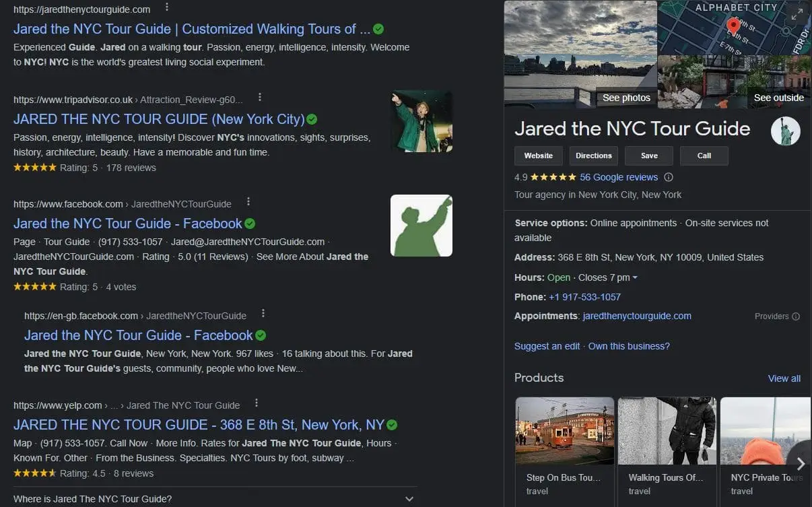Open the three-dot menu for the Yelp result
Viewport: 812px width, 507px height.
click(257, 403)
